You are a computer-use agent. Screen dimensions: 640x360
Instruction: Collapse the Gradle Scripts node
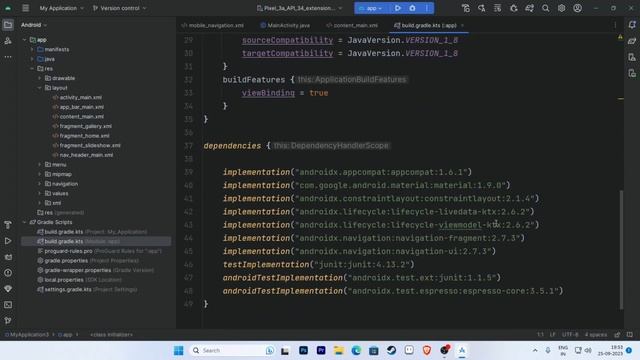pos(24,222)
